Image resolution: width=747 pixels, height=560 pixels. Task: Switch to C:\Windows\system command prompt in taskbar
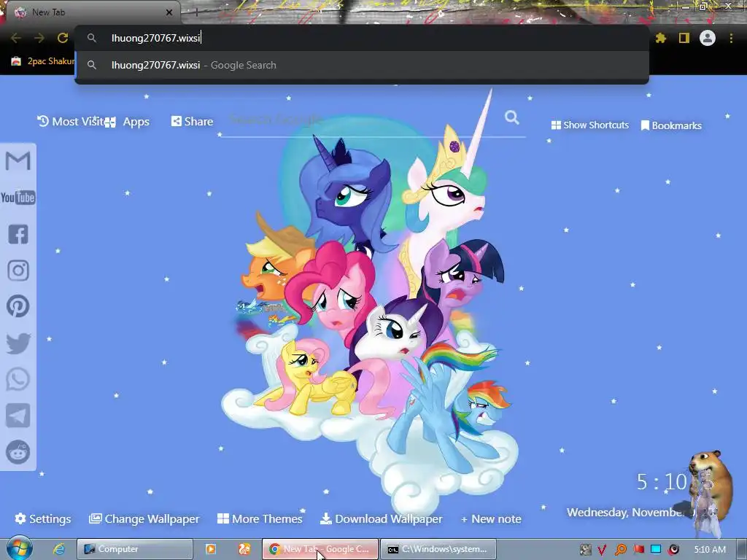point(438,549)
